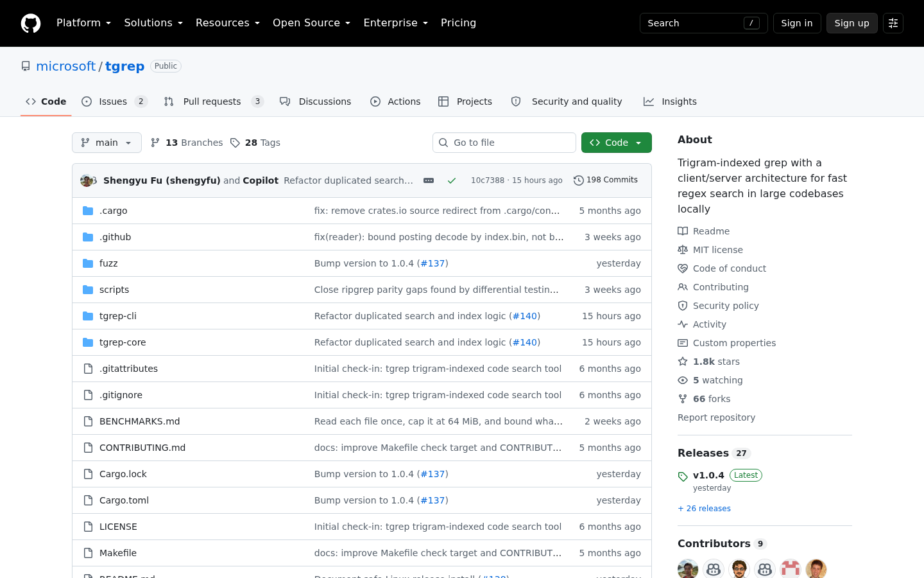Viewport: 924px width, 578px height.
Task: Switch to the Actions tab
Action: point(395,101)
